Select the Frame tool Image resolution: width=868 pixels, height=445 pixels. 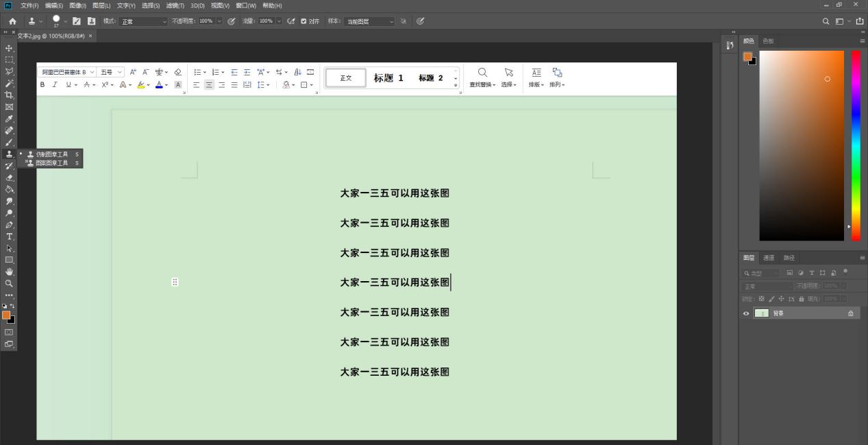coord(9,107)
